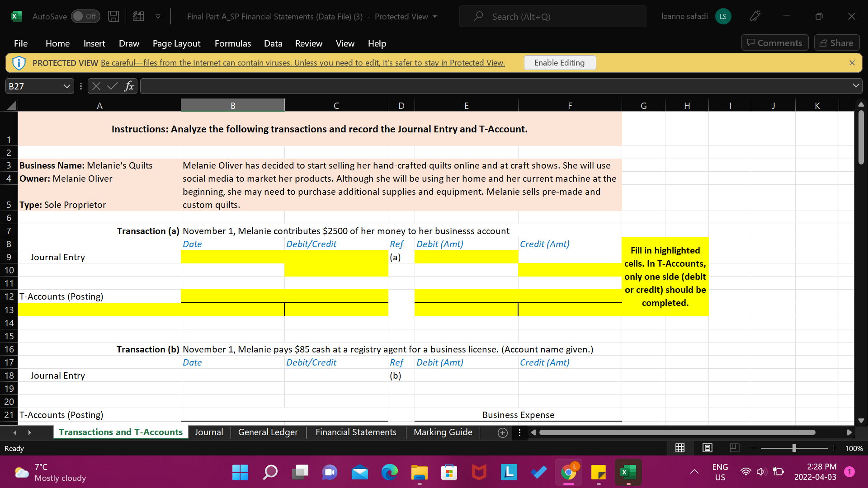Open the Edge browser from the taskbar
The image size is (868, 488).
coord(389,472)
